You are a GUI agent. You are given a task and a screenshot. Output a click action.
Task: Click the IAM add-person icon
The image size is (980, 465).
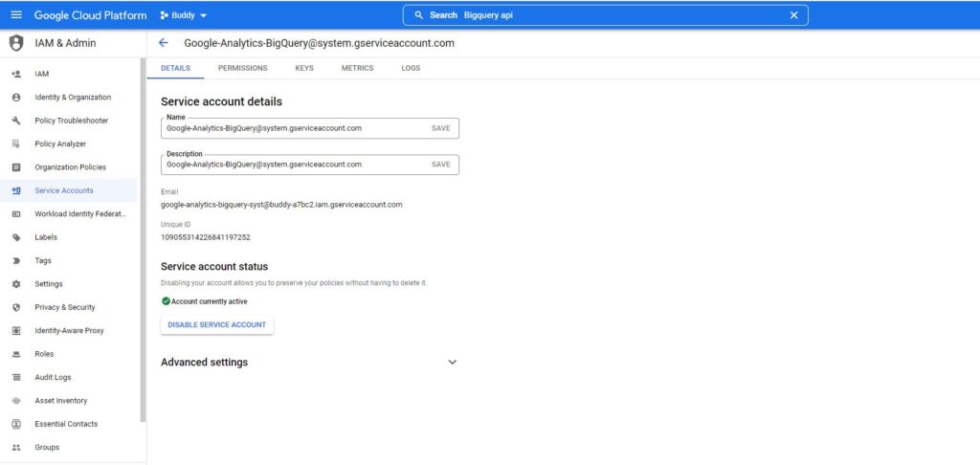(x=17, y=74)
